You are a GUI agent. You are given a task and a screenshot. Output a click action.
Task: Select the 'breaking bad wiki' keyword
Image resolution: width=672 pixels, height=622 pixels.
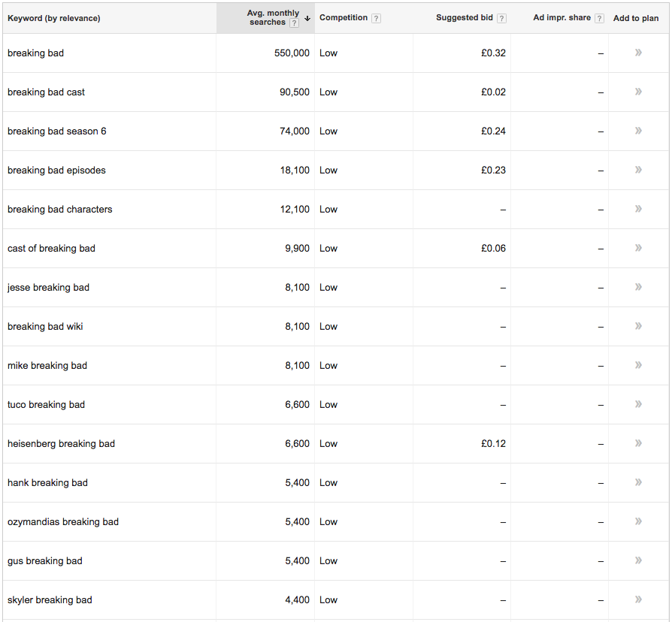click(x=45, y=327)
